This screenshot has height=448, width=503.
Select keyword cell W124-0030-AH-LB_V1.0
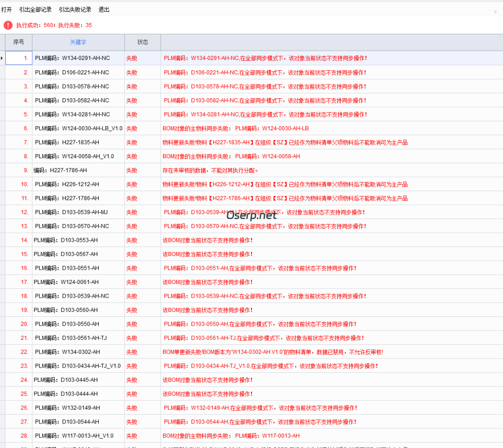(79, 128)
